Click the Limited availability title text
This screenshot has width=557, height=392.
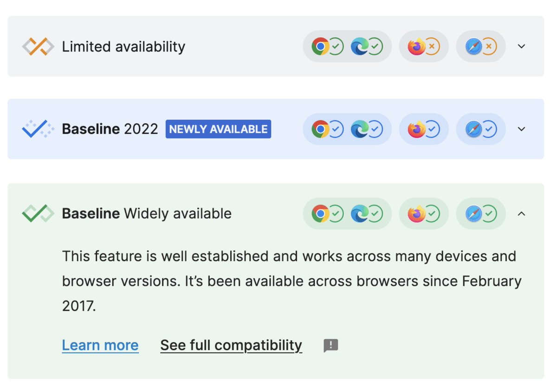pyautogui.click(x=123, y=47)
